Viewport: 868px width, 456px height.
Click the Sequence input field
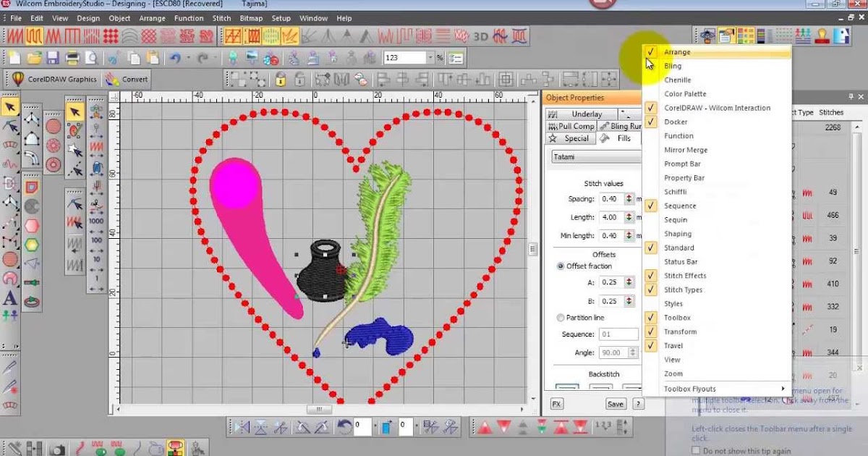(618, 334)
